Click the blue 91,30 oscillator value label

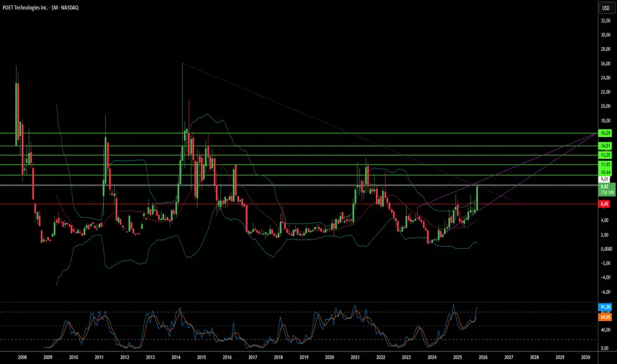(x=605, y=307)
